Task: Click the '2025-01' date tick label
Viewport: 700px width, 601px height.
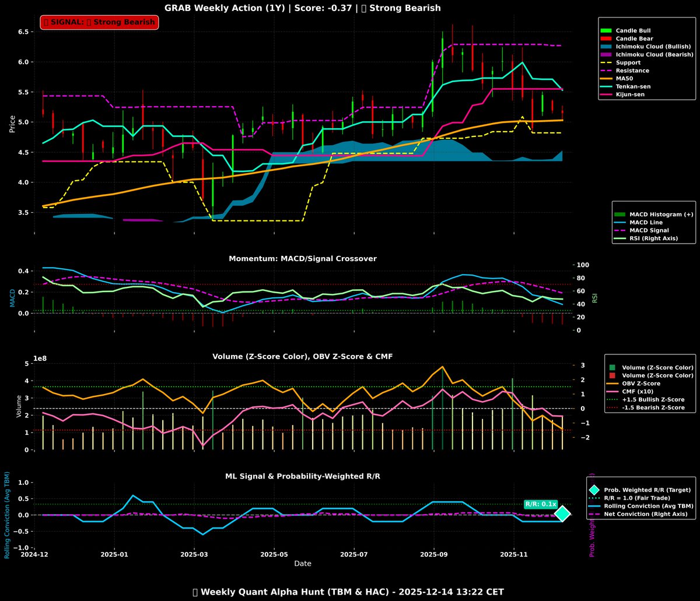Action: (114, 554)
